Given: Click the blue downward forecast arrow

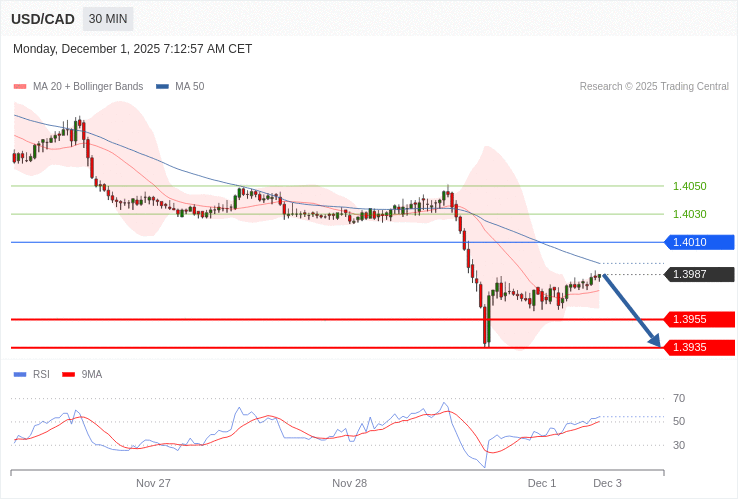Looking at the screenshot, I should point(631,310).
